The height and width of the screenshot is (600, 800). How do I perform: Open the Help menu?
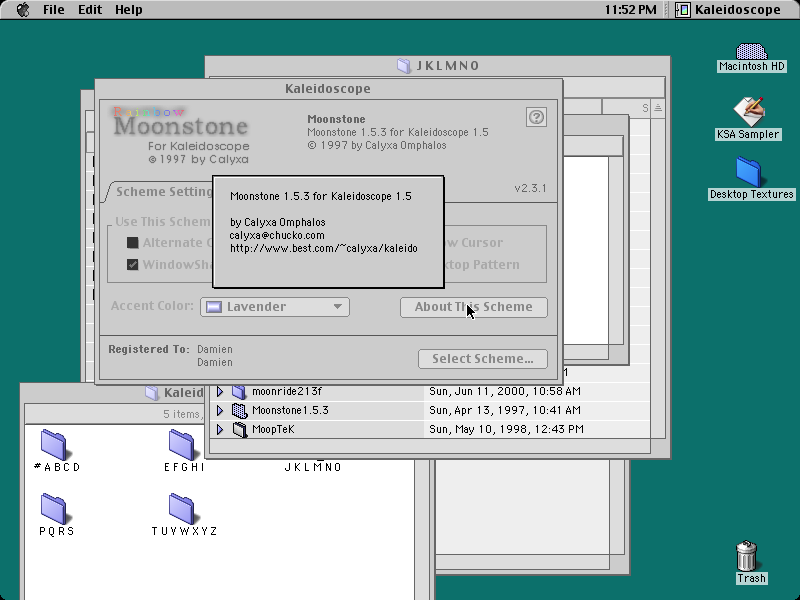click(129, 10)
